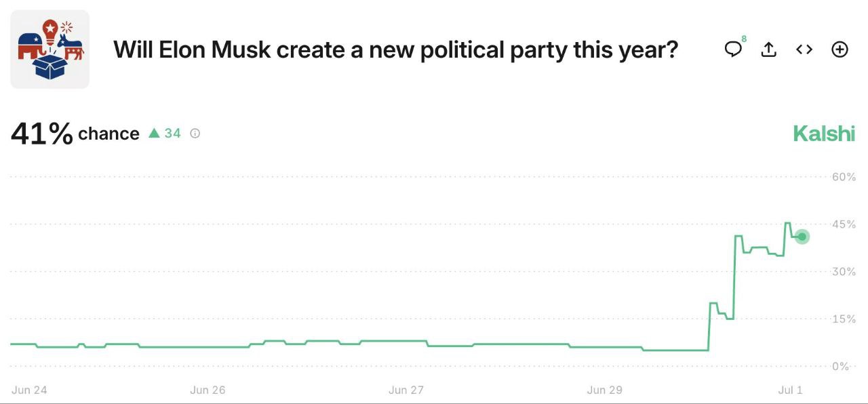Screen dimensions: 868x404
Task: Click the Jun 27 date label
Action: pyautogui.click(x=406, y=390)
